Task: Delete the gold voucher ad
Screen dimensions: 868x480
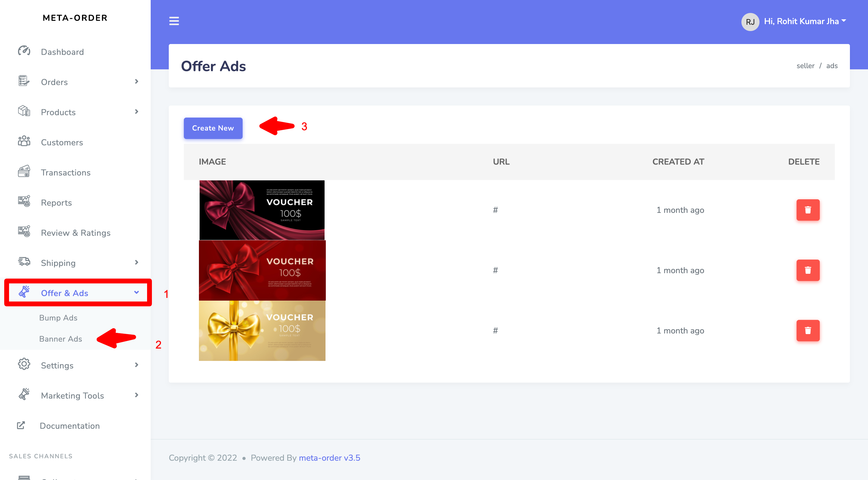Action: (x=807, y=331)
